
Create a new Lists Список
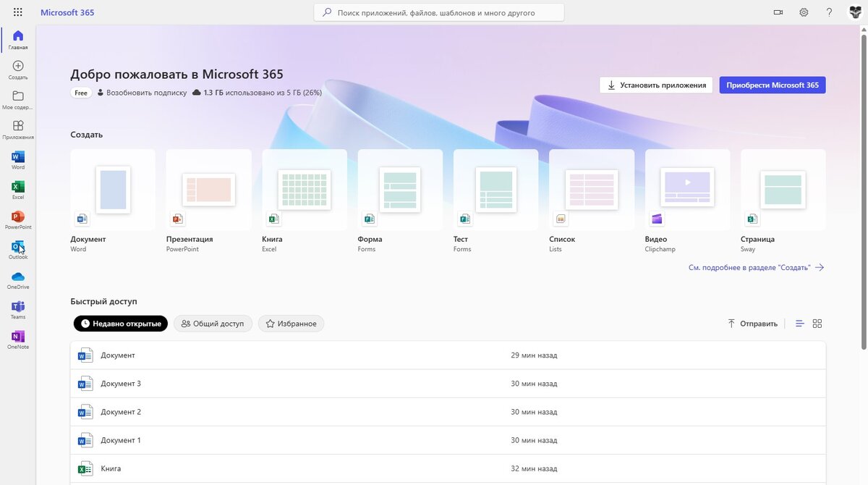(592, 201)
